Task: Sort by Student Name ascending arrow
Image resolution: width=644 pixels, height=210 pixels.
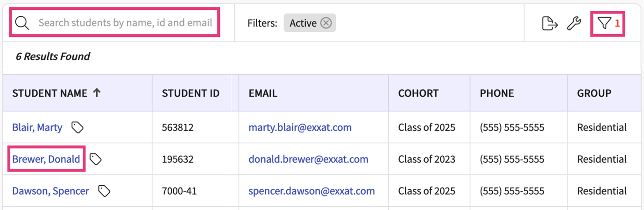Action: point(97,93)
